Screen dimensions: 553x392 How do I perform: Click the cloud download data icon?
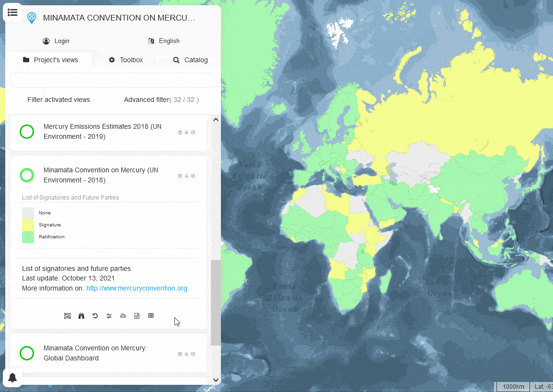point(123,316)
